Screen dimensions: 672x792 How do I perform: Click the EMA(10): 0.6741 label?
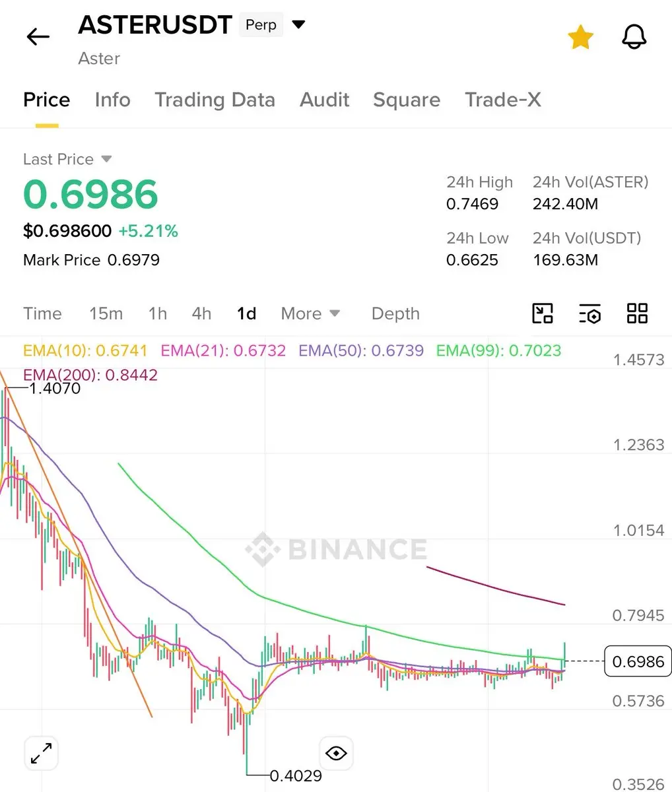pyautogui.click(x=85, y=350)
